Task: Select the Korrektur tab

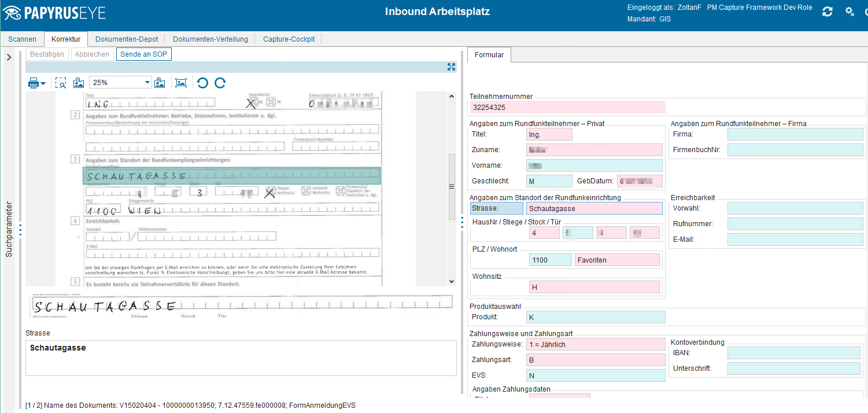Action: (x=66, y=39)
